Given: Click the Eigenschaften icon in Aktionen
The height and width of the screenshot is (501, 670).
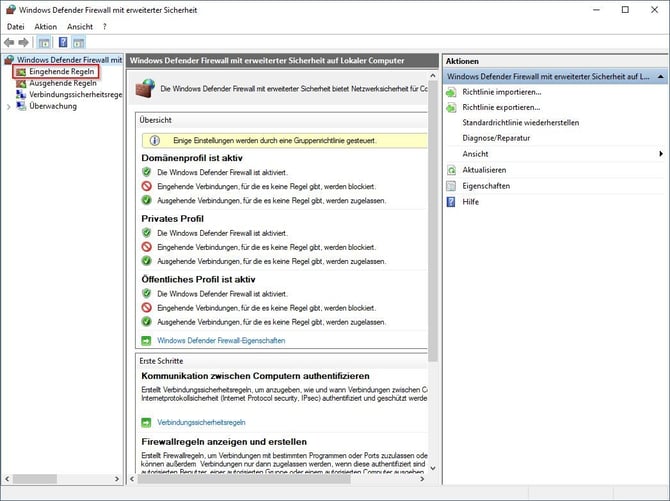Looking at the screenshot, I should pos(453,186).
